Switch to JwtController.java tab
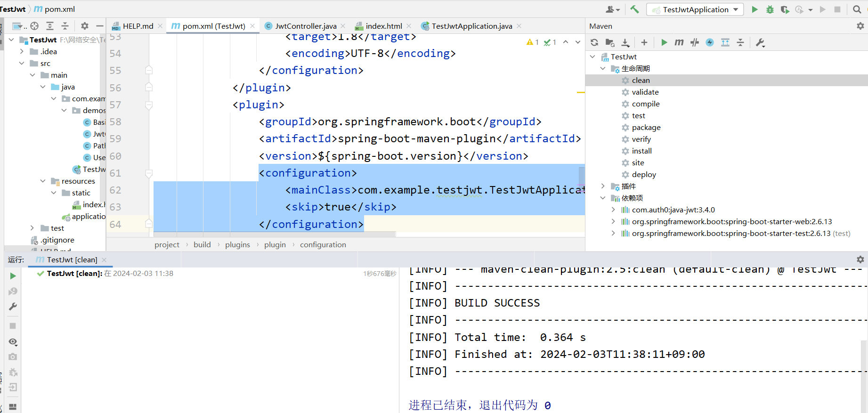This screenshot has height=413, width=868. click(x=306, y=26)
